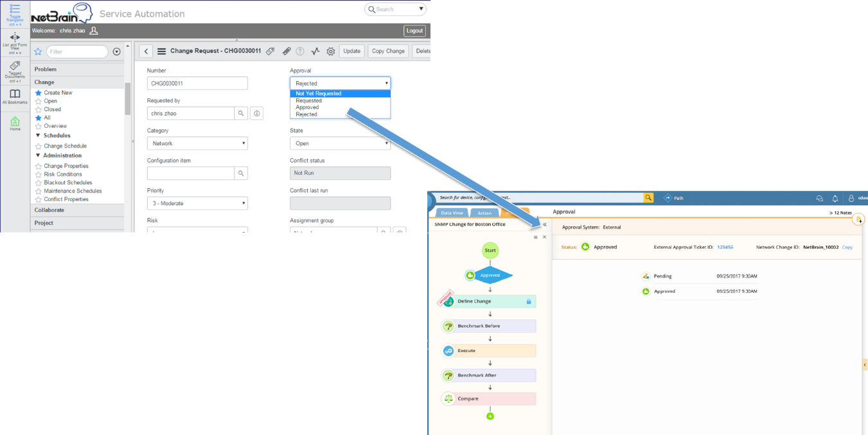Open the settings gear on the Change Request toolbar
Viewport: 868px width, 435px height.
pos(330,51)
